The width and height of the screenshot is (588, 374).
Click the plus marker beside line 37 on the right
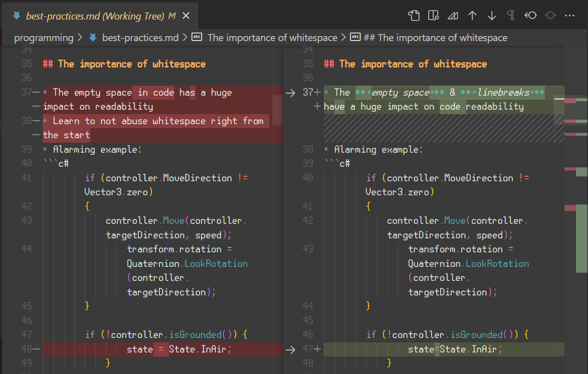[x=317, y=93]
